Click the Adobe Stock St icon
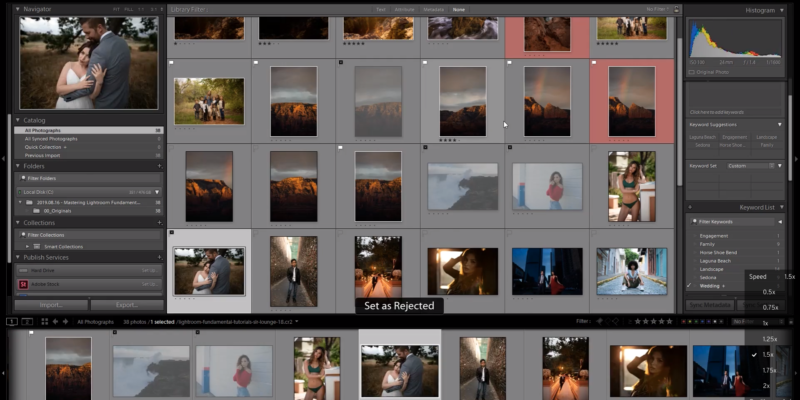The image size is (800, 400). [x=23, y=284]
